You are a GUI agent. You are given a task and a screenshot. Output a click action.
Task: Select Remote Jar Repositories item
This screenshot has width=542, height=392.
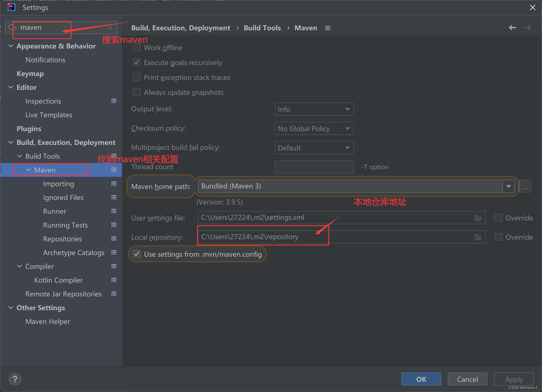tap(63, 294)
